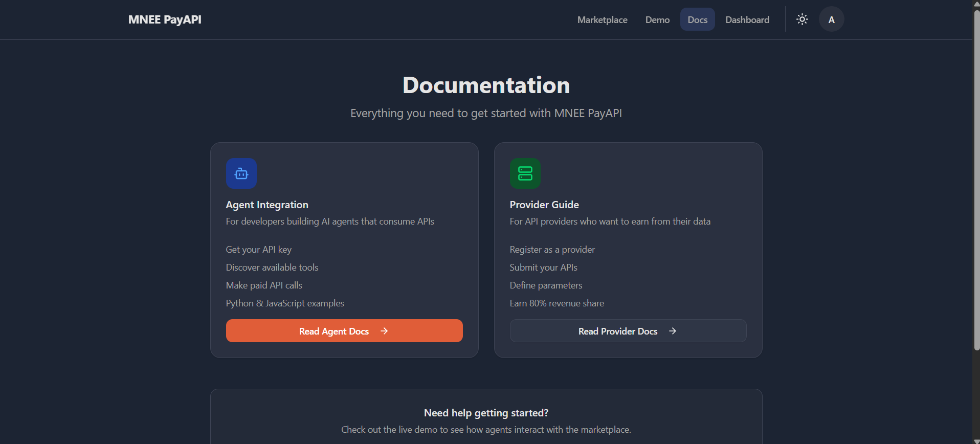Click the page vertical scrollbar thumb
Image resolution: width=980 pixels, height=444 pixels.
[976, 179]
